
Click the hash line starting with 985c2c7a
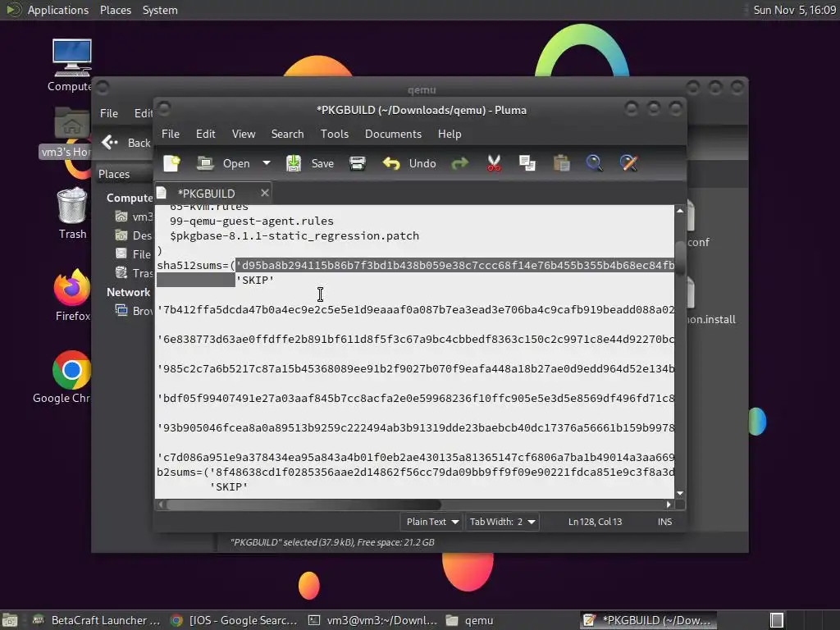(x=415, y=368)
